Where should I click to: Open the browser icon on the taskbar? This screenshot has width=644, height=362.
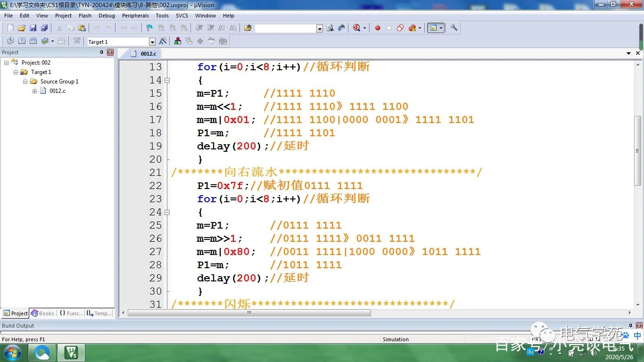(42, 353)
